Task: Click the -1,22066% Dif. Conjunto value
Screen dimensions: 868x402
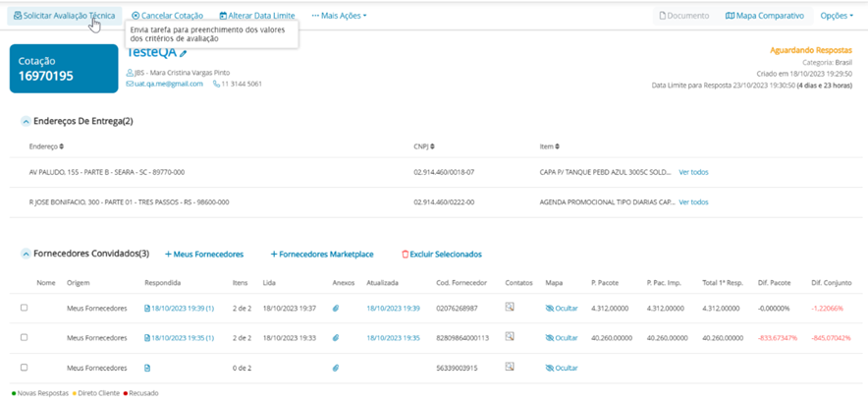Action: [828, 309]
